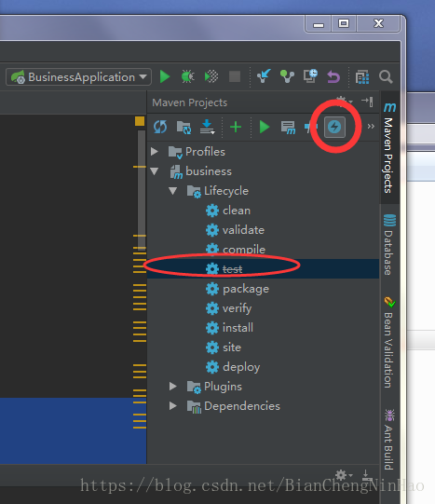The width and height of the screenshot is (435, 504).
Task: Revert changes with the purple undo arrow
Action: point(333,77)
